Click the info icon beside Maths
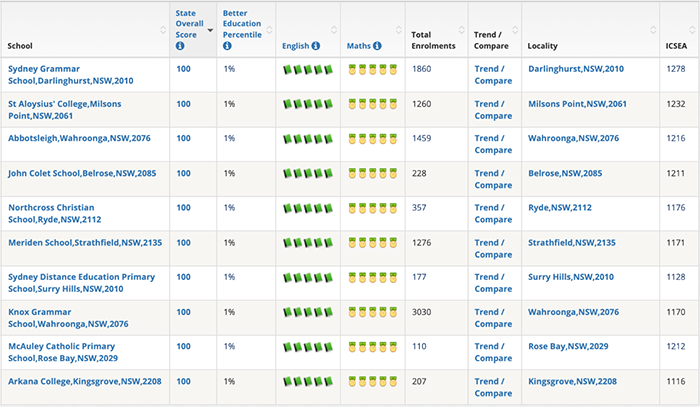700x407 pixels. point(377,46)
